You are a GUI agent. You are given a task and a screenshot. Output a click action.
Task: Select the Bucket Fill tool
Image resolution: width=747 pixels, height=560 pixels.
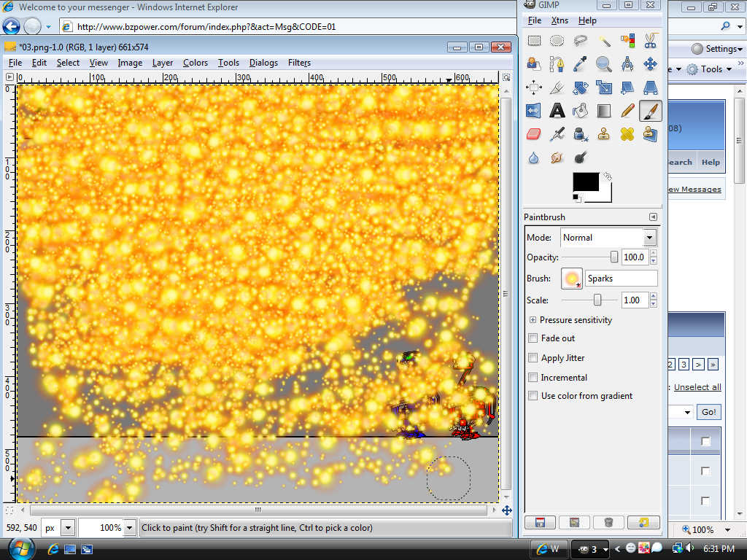pyautogui.click(x=581, y=110)
